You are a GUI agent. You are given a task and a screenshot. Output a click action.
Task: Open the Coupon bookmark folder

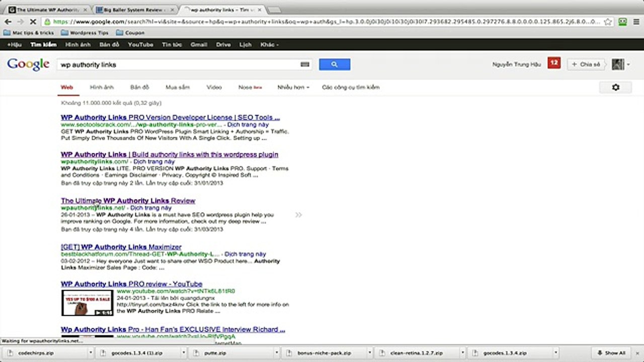coord(130,33)
